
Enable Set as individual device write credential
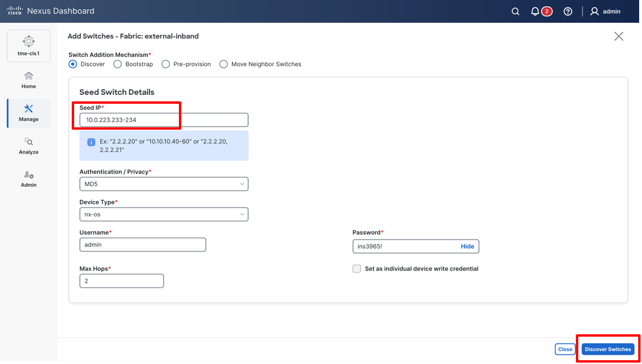click(357, 269)
